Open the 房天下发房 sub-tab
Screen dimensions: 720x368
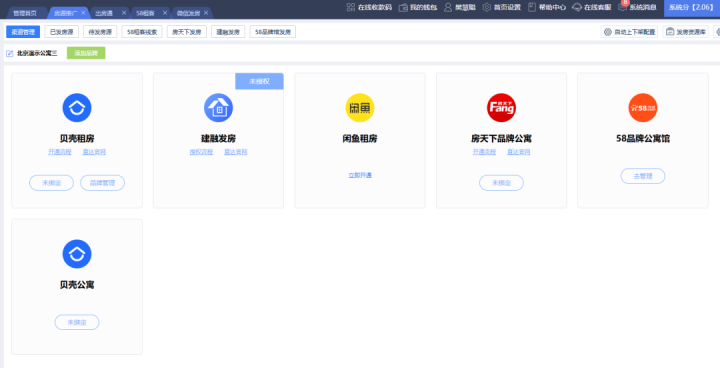186,32
